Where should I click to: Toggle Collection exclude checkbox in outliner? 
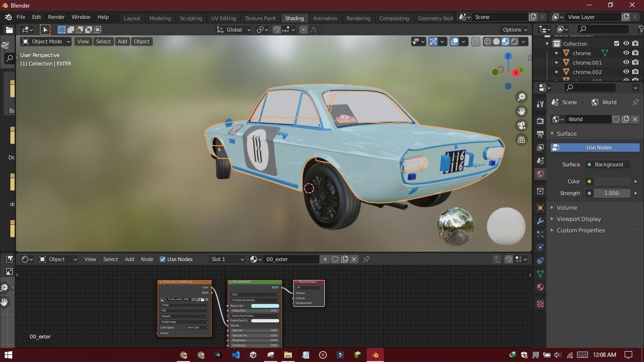(x=616, y=44)
